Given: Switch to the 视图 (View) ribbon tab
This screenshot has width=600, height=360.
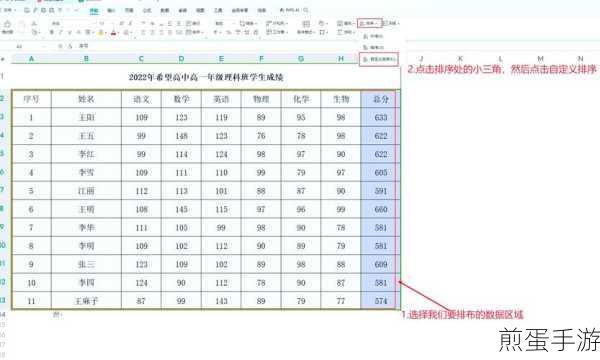Looking at the screenshot, I should tap(200, 11).
